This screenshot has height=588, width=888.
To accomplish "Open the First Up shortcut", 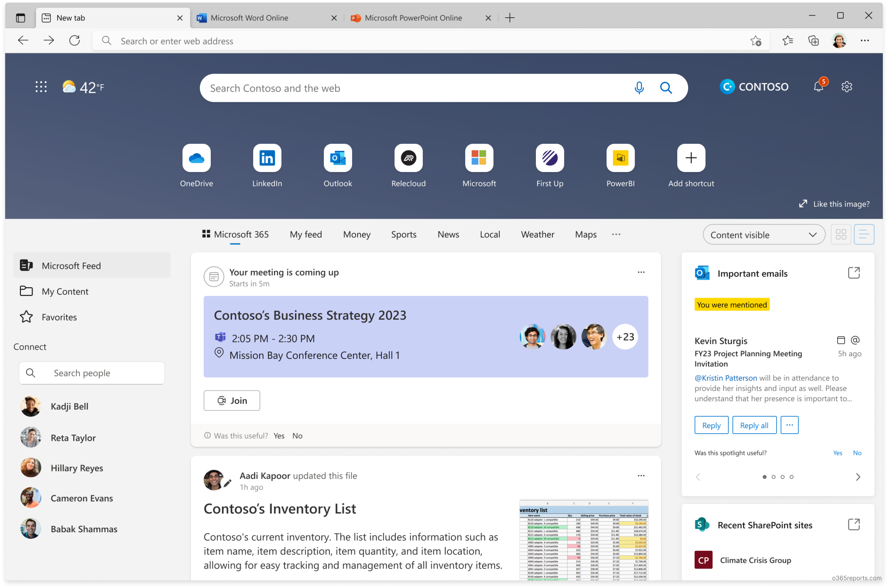I will coord(550,158).
